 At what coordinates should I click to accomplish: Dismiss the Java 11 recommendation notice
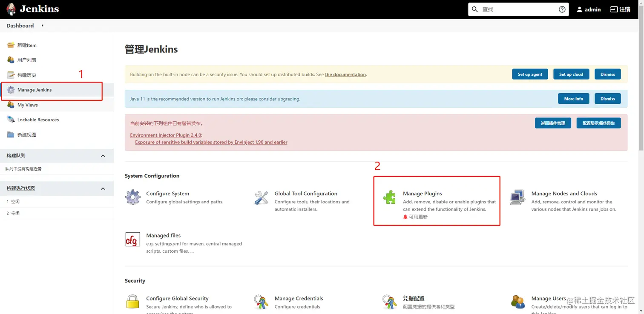608,99
